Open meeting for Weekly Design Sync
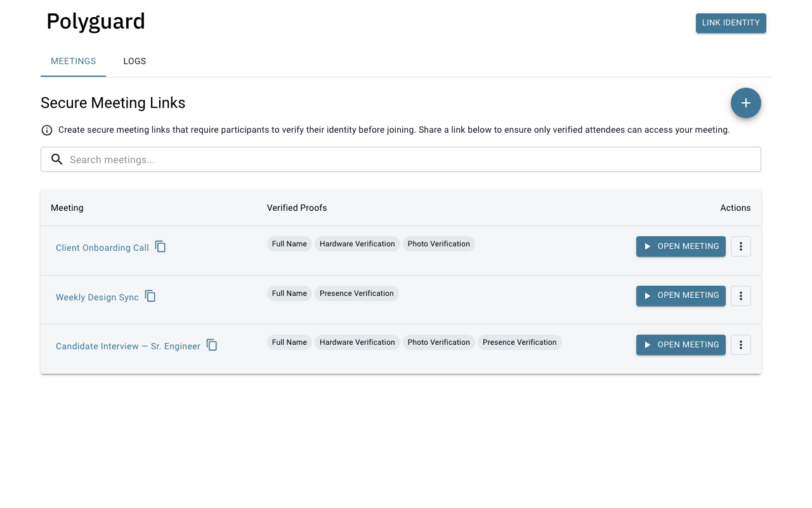Viewport: 812px width, 508px height. (x=681, y=296)
